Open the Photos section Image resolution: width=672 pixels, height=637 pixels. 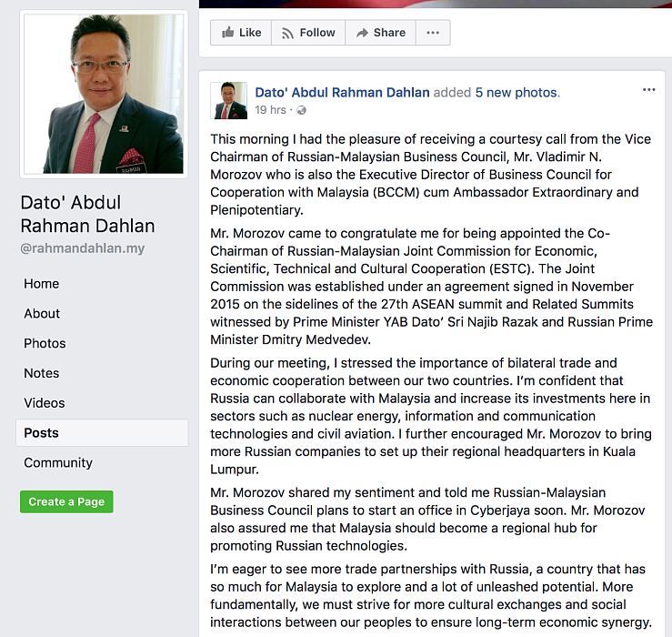point(45,343)
